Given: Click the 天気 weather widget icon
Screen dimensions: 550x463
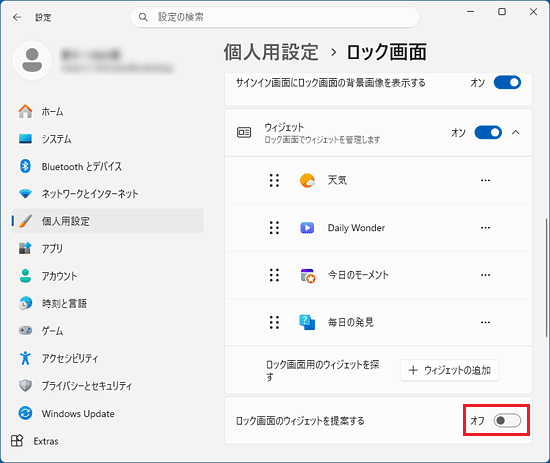Looking at the screenshot, I should (307, 180).
